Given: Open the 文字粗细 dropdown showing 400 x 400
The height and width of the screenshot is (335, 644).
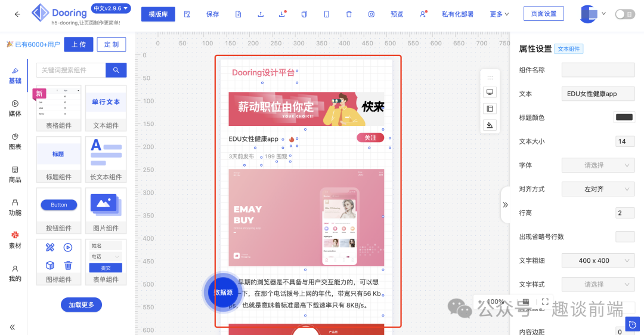Looking at the screenshot, I should [x=598, y=260].
